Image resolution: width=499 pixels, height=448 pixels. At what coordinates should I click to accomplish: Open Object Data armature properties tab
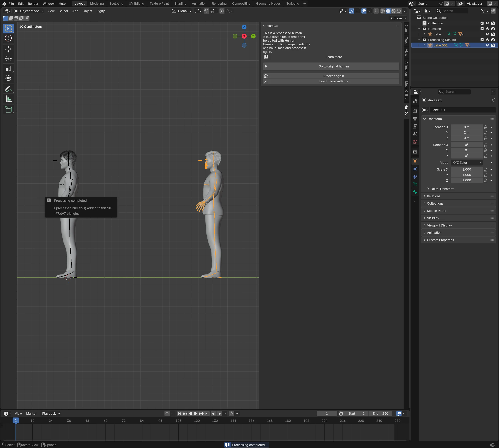tap(415, 184)
